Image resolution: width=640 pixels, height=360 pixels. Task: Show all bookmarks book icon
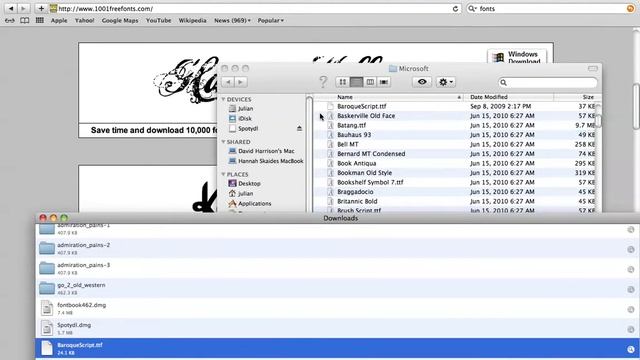24,20
